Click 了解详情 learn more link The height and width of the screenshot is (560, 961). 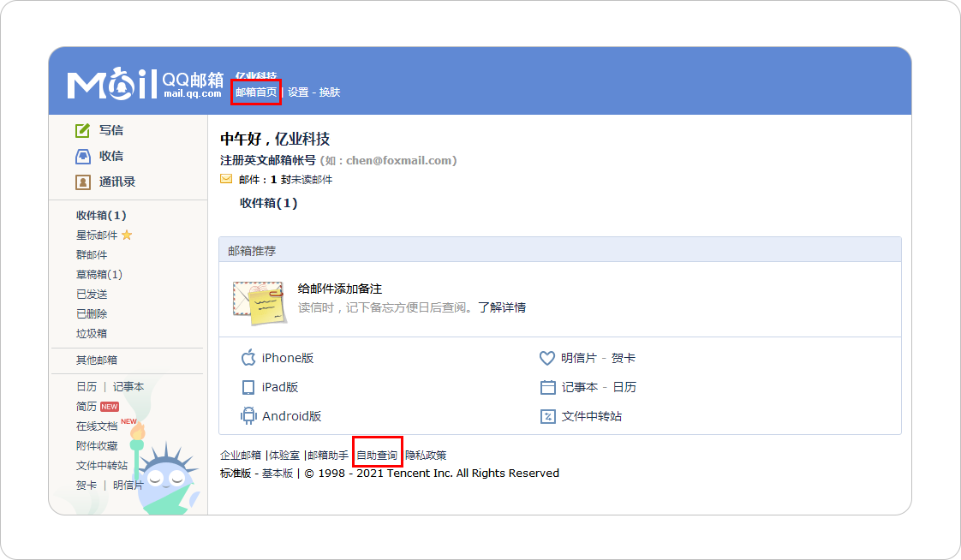pos(502,307)
